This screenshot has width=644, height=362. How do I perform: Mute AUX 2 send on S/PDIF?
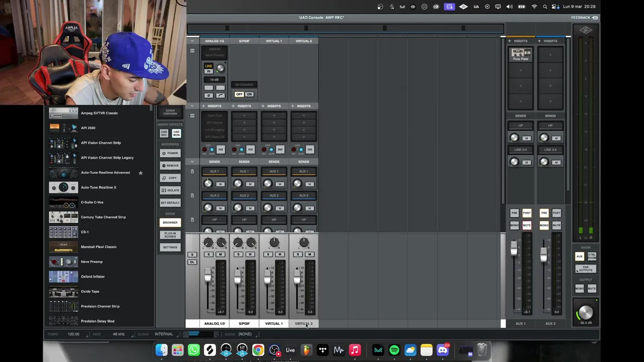click(250, 208)
